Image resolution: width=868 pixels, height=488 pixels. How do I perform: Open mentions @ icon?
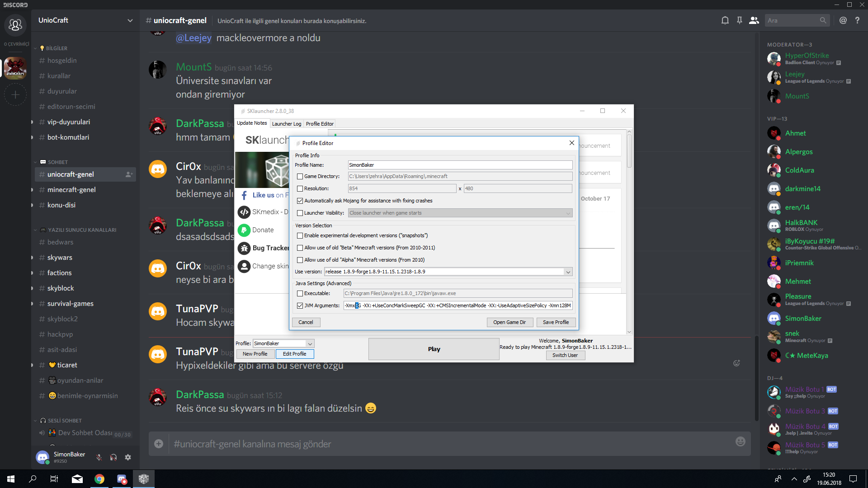[x=843, y=20]
